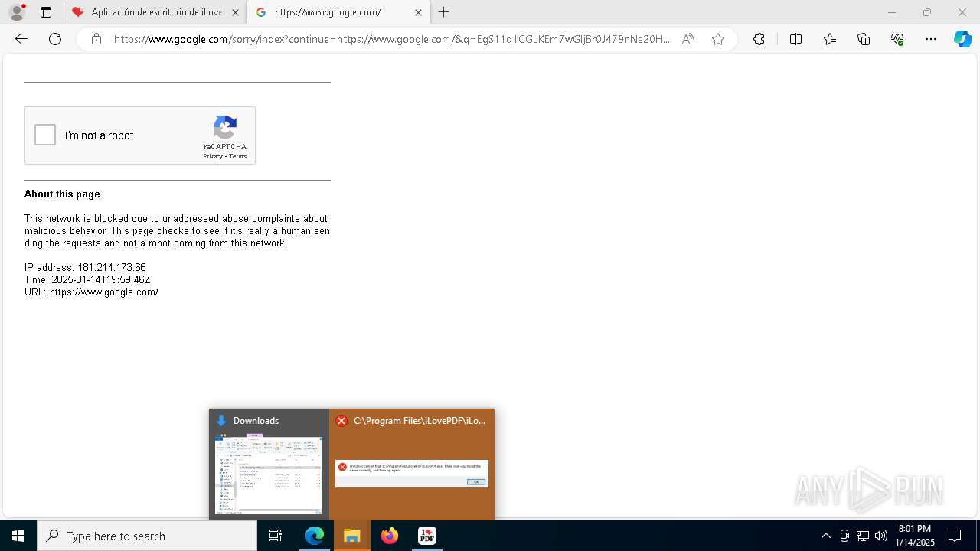The width and height of the screenshot is (980, 551).
Task: Minimize the Edge browser window
Action: click(x=891, y=12)
